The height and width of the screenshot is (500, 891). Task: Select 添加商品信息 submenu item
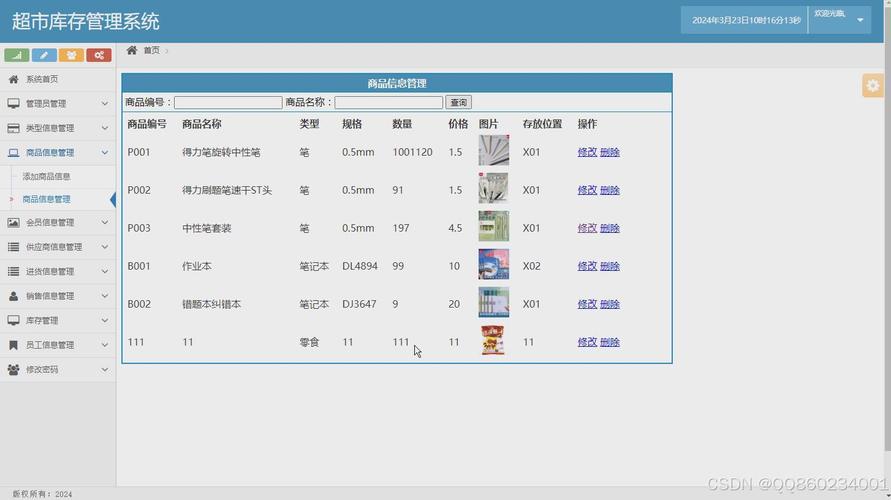tap(47, 176)
